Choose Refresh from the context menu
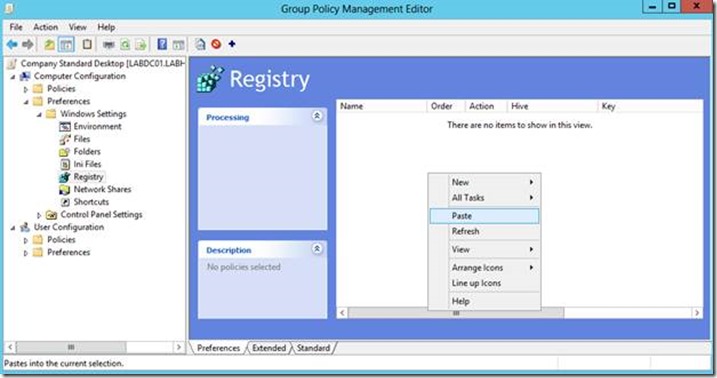 (484, 231)
